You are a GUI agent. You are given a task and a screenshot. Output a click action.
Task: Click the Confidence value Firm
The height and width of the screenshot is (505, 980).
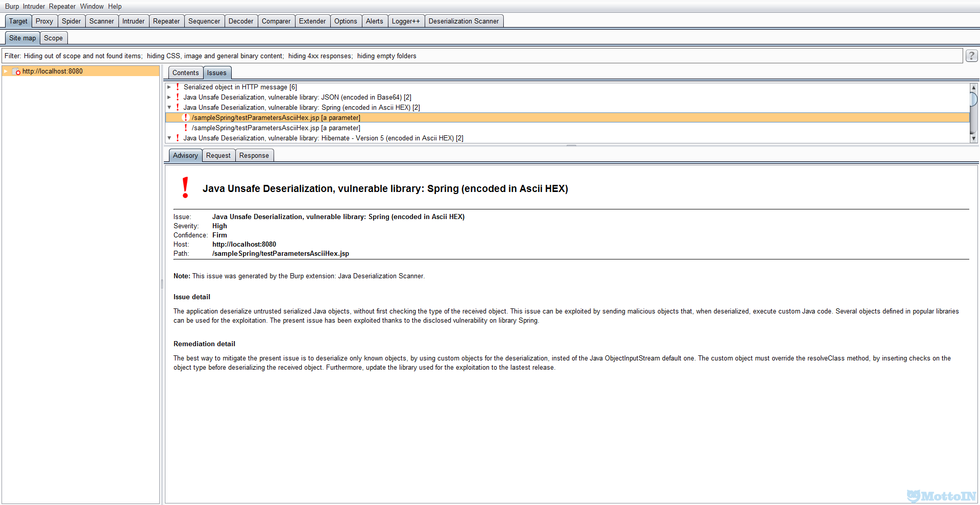(219, 235)
